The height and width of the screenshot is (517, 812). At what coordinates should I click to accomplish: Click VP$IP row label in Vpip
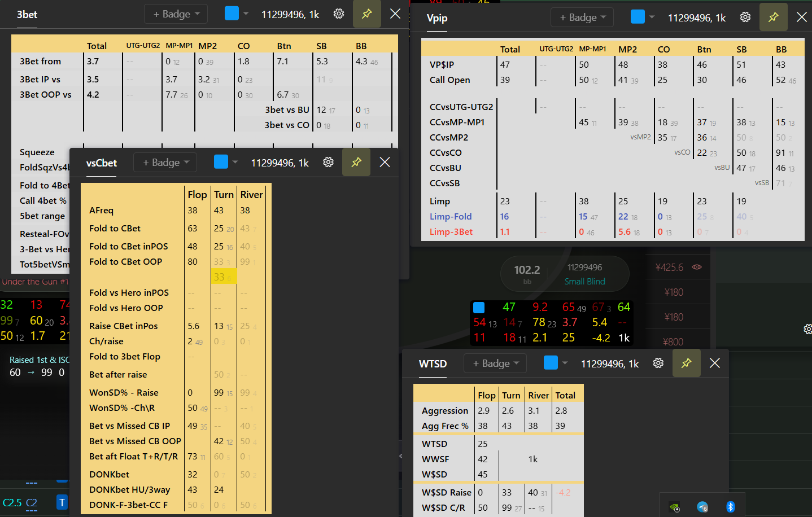(x=442, y=65)
